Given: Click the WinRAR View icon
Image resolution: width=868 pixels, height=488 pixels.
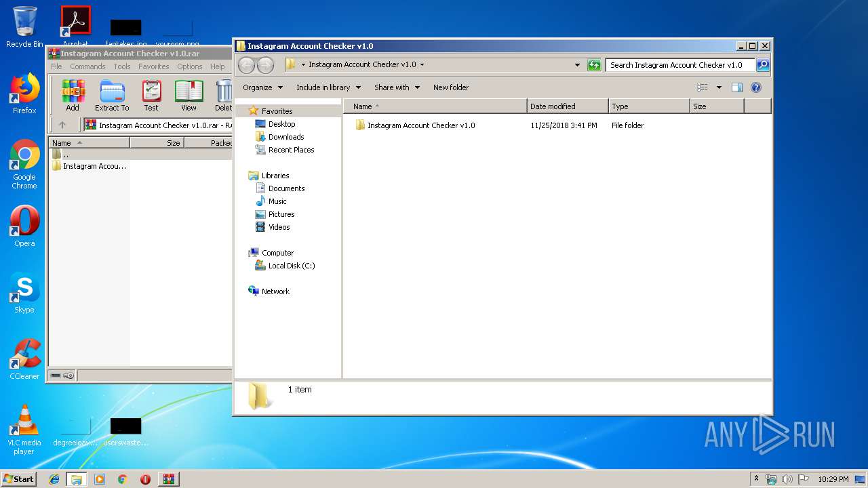Looking at the screenshot, I should click(189, 96).
